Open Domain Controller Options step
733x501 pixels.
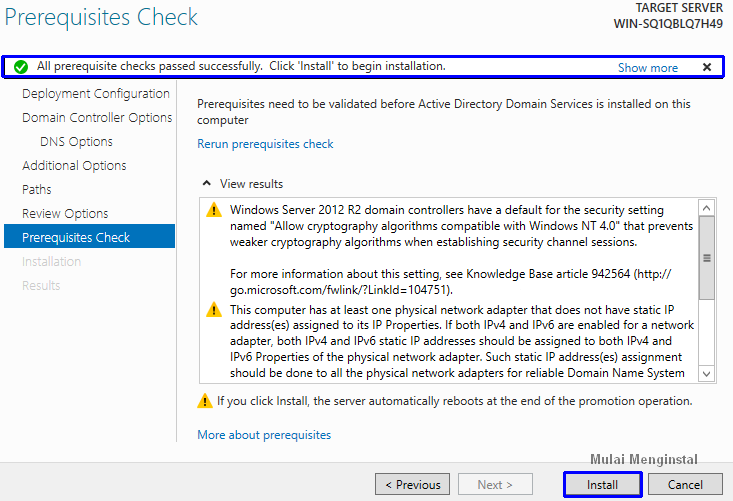point(97,118)
